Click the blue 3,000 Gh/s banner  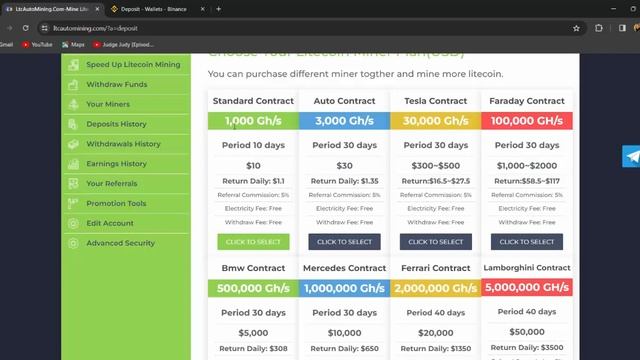coord(344,121)
